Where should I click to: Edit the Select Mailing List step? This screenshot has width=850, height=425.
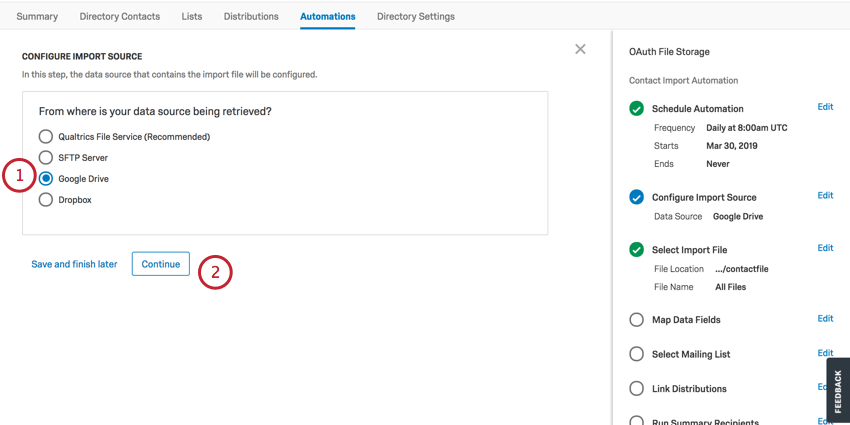click(x=825, y=353)
